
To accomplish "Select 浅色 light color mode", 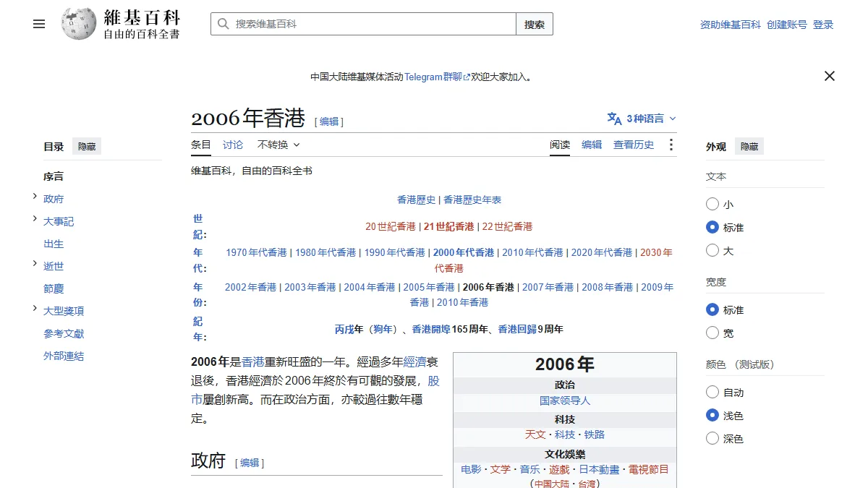I will (712, 416).
